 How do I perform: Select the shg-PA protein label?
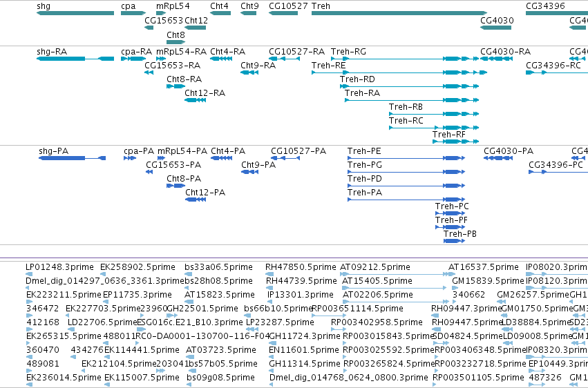pos(54,151)
